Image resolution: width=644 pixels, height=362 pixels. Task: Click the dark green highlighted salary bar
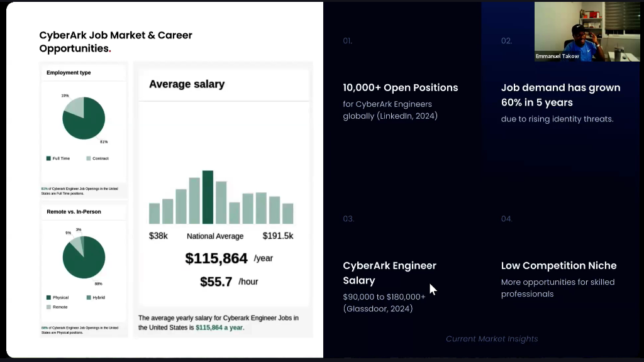tap(208, 197)
